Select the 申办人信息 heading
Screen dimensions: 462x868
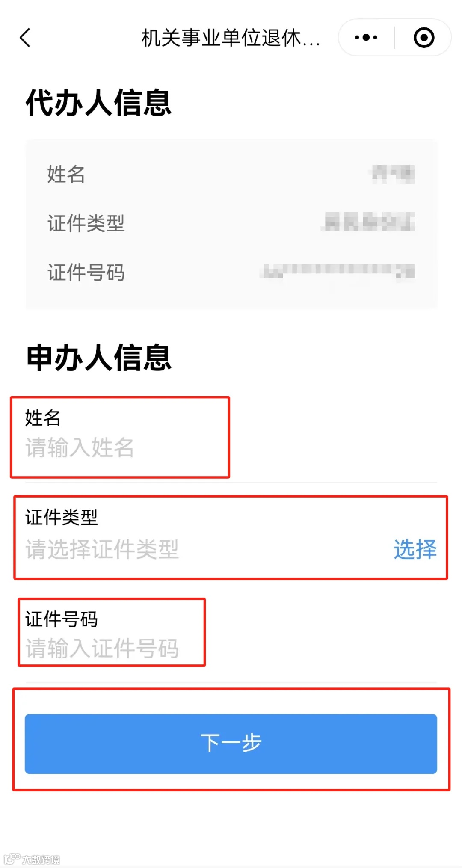point(98,358)
